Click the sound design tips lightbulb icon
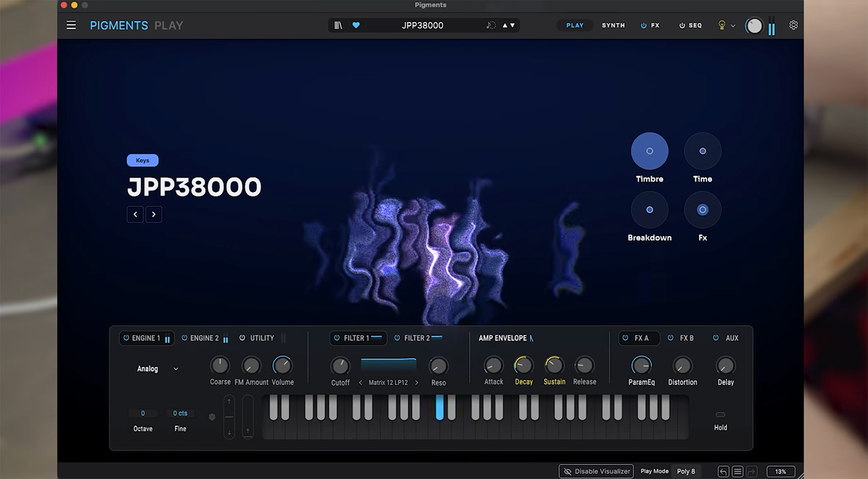This screenshot has height=479, width=868. click(721, 25)
